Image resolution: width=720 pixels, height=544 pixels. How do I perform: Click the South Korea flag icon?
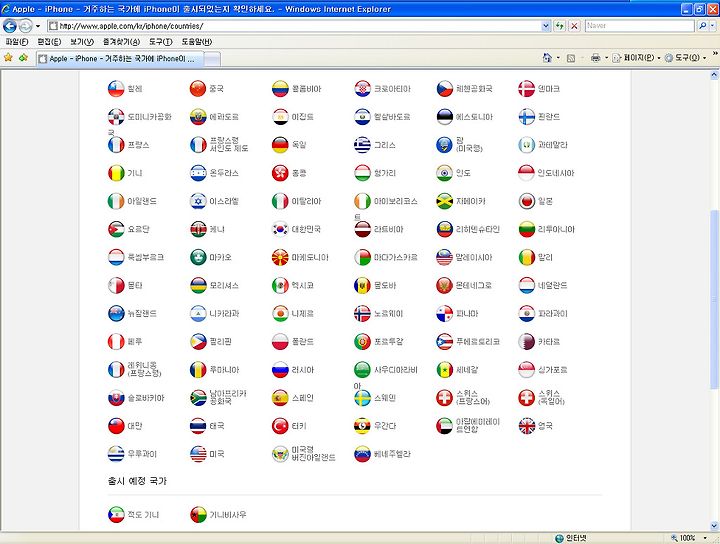point(280,229)
